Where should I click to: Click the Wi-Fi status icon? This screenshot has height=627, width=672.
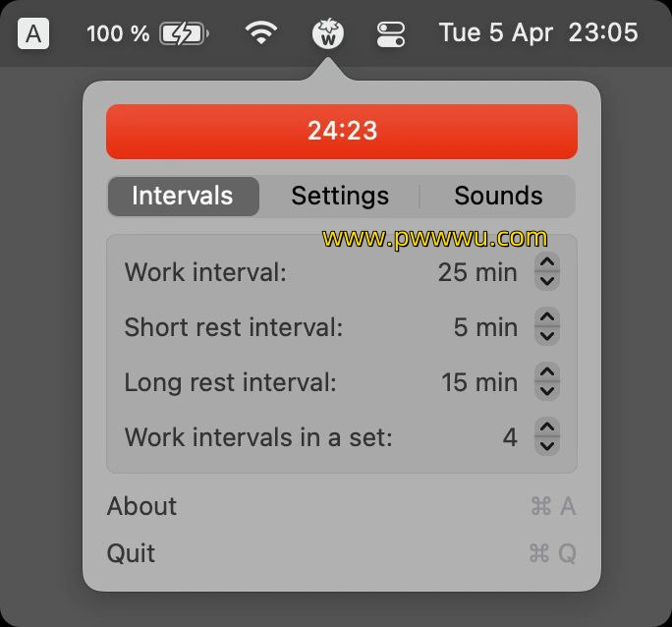click(261, 33)
